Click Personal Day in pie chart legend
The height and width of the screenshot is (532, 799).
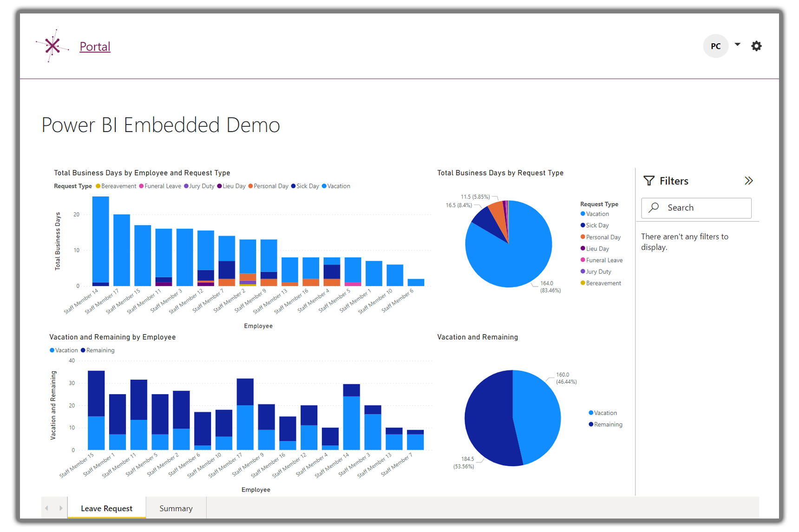coord(601,237)
